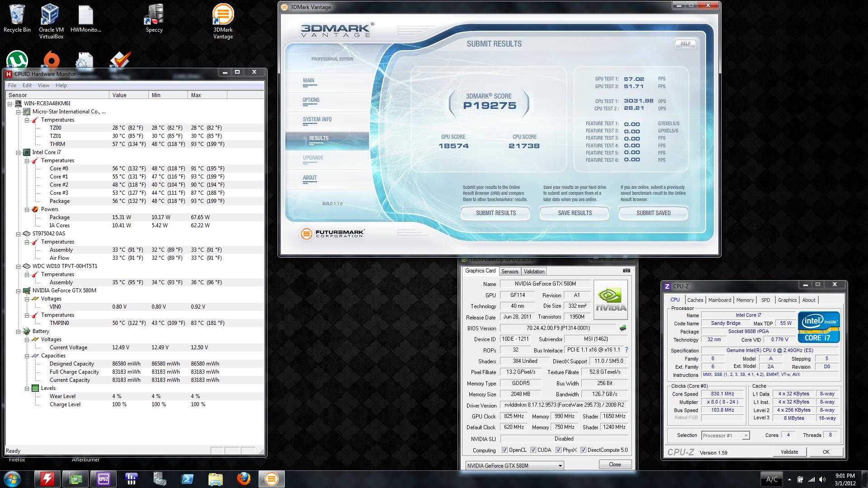
Task: Go to MAIN in 3DMark sidebar
Action: pos(308,80)
